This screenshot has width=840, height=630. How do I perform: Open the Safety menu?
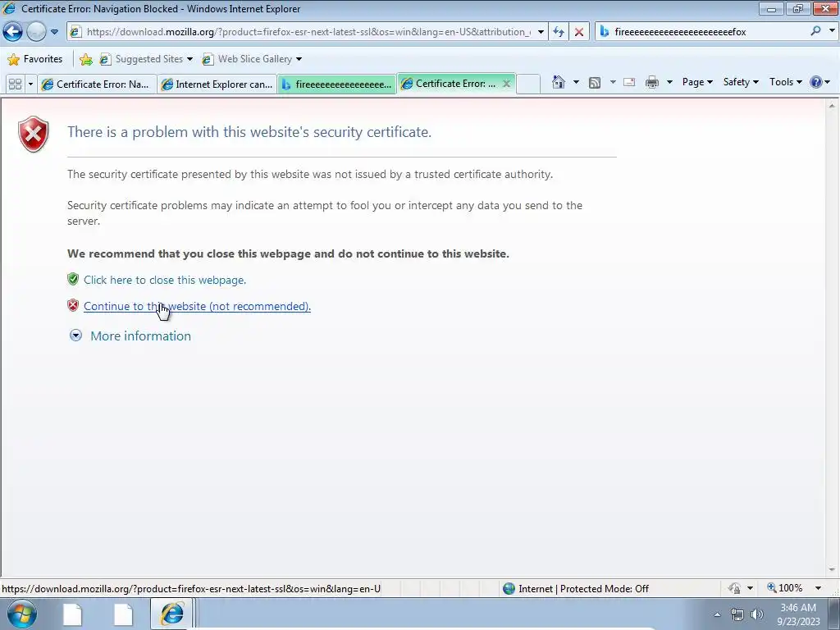[741, 82]
